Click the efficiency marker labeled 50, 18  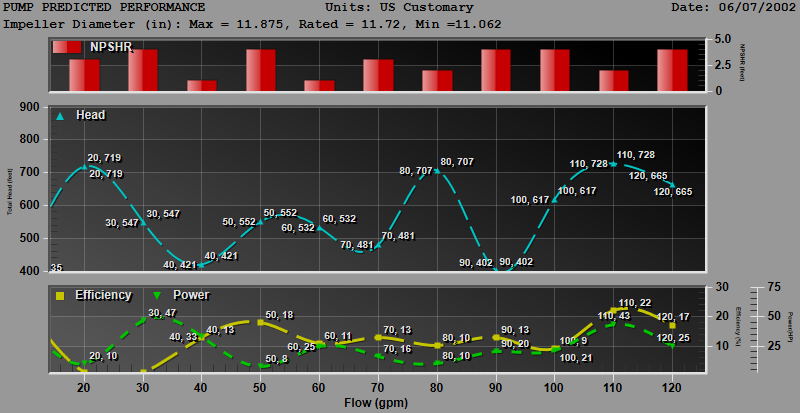260,323
